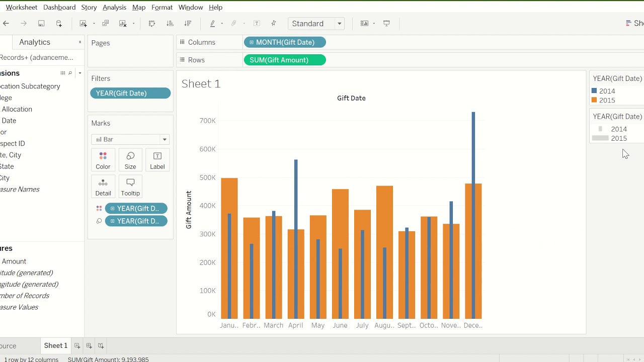The width and height of the screenshot is (644, 362).
Task: Open the Story menu
Action: [x=89, y=8]
